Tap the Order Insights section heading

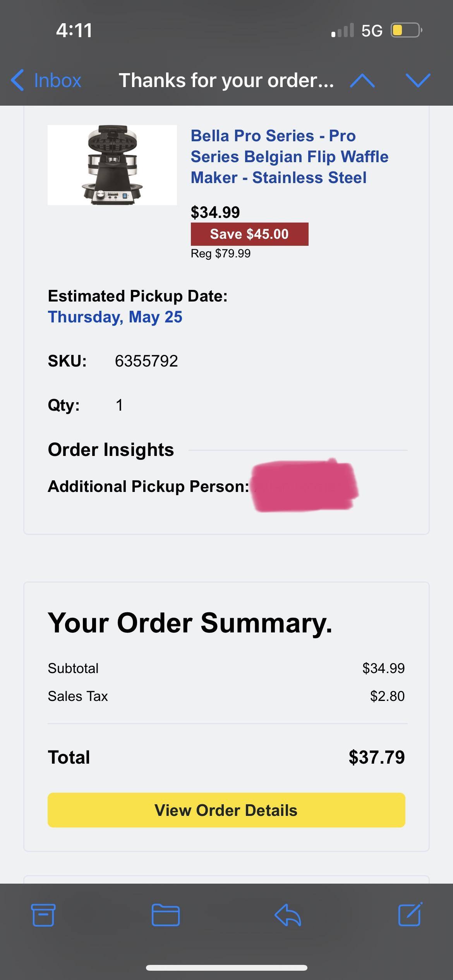tap(111, 450)
